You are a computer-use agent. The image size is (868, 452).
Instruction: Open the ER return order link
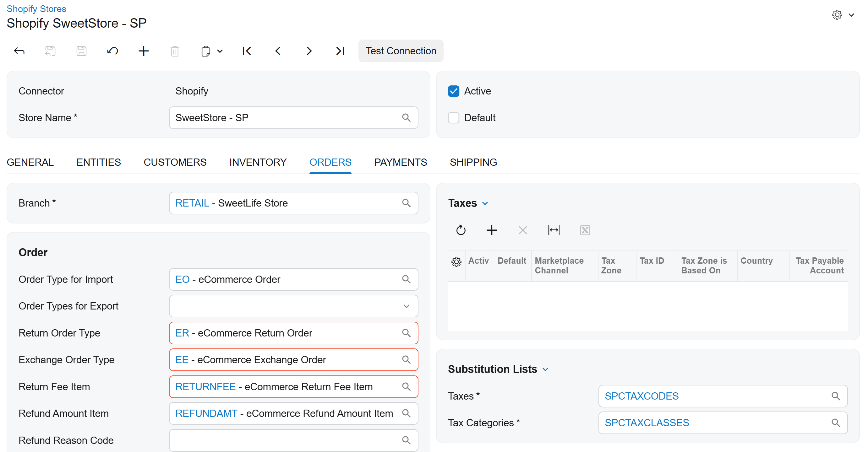tap(182, 333)
